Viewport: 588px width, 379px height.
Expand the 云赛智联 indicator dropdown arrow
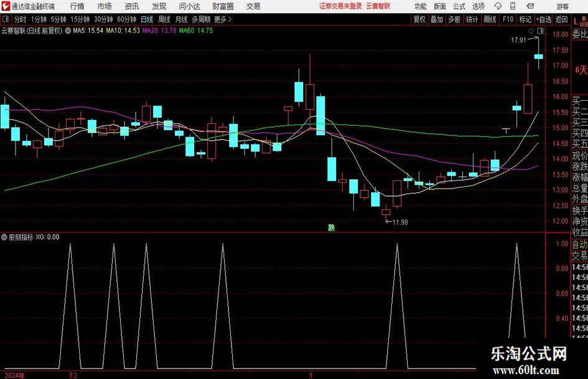(x=68, y=30)
